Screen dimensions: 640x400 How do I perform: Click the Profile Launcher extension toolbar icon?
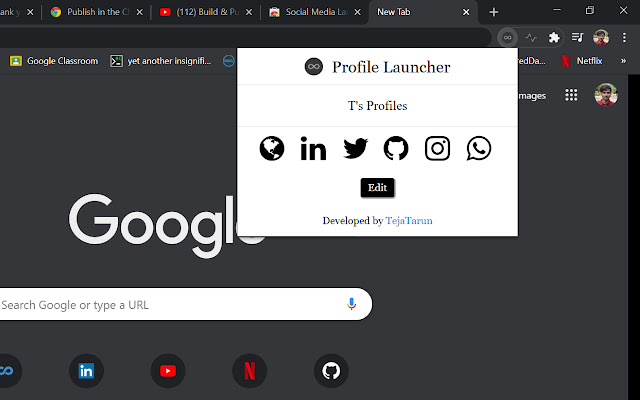pyautogui.click(x=507, y=38)
